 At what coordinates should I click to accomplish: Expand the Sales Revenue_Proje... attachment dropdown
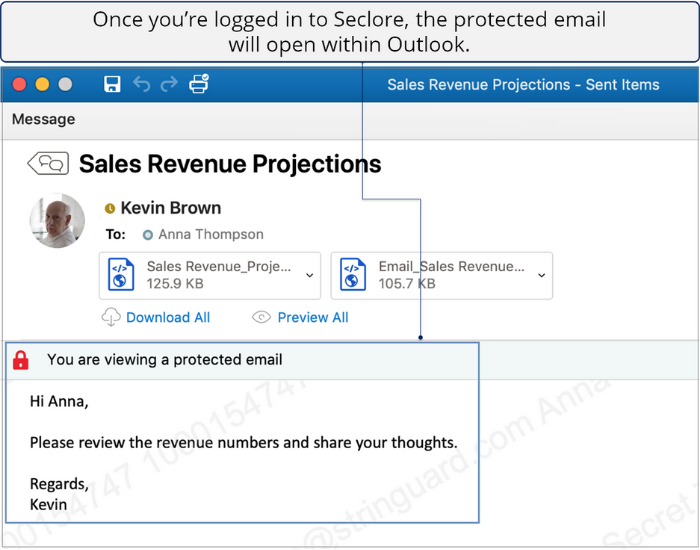(309, 275)
